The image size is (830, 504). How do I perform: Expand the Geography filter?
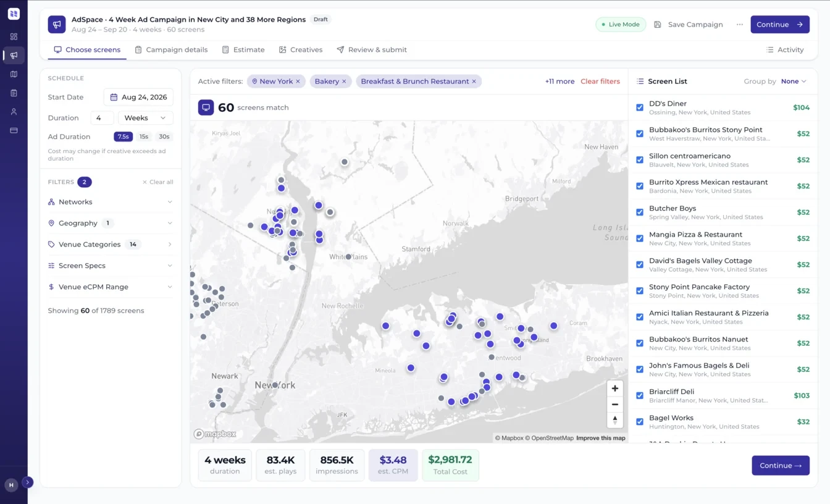pyautogui.click(x=111, y=223)
